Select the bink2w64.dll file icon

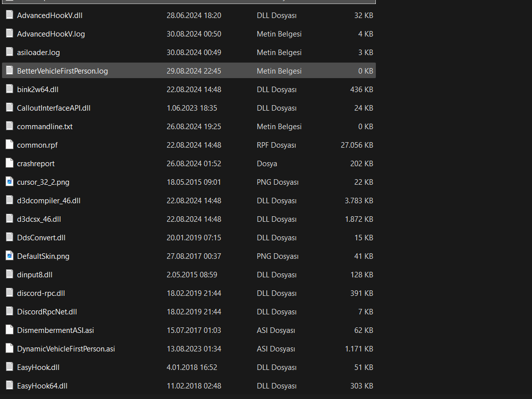click(x=9, y=89)
